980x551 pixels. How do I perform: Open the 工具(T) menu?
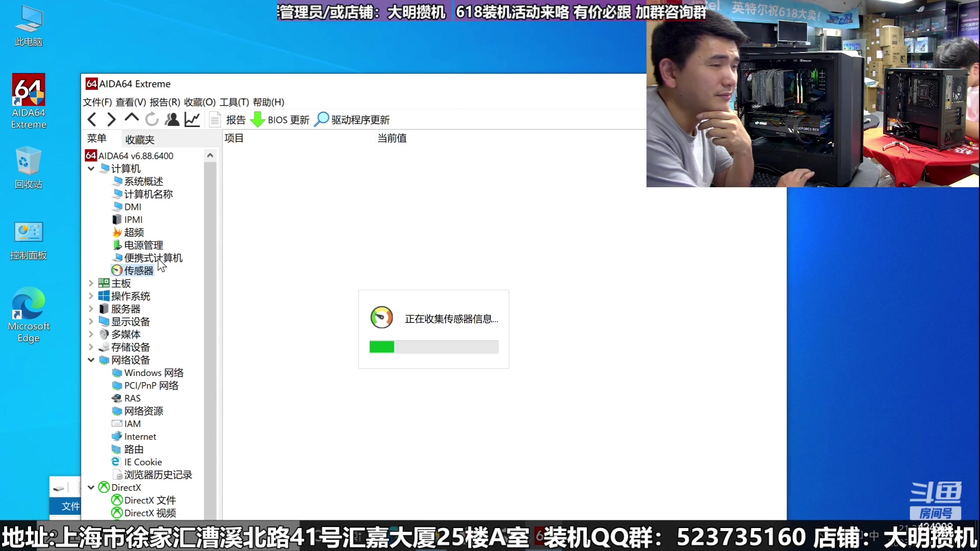tap(234, 102)
